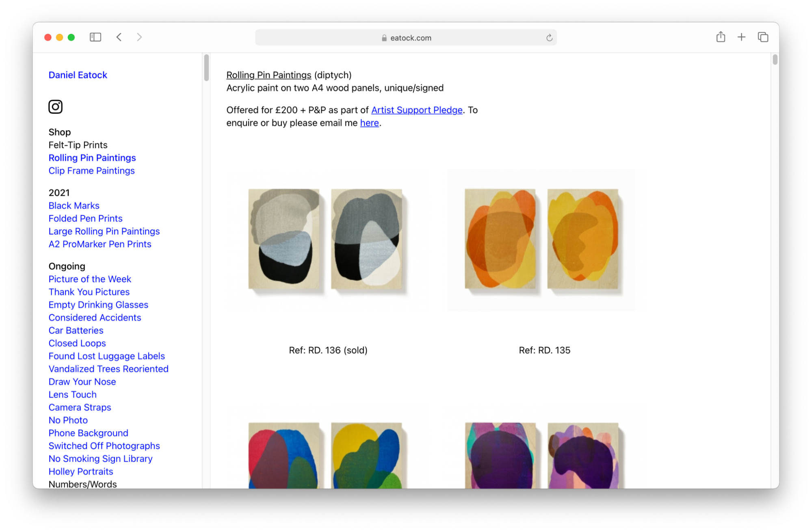Click the Rolling Pin Paintings title link
The image size is (812, 532).
pos(269,75)
